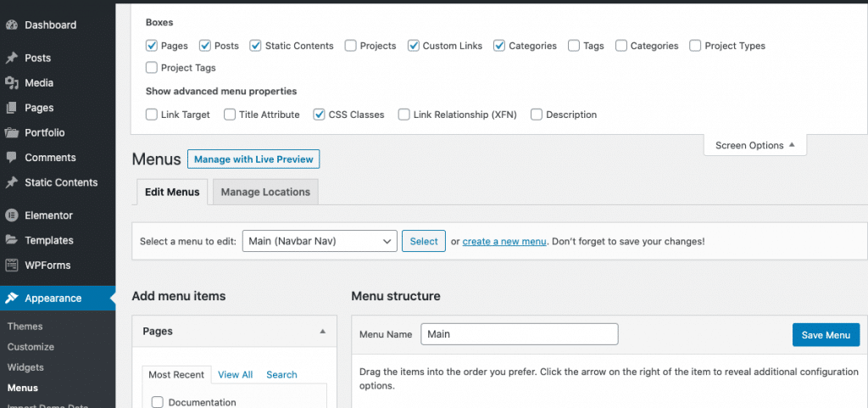Click the Appearance paintbrush icon
Viewport: 868px width, 408px height.
pos(12,299)
